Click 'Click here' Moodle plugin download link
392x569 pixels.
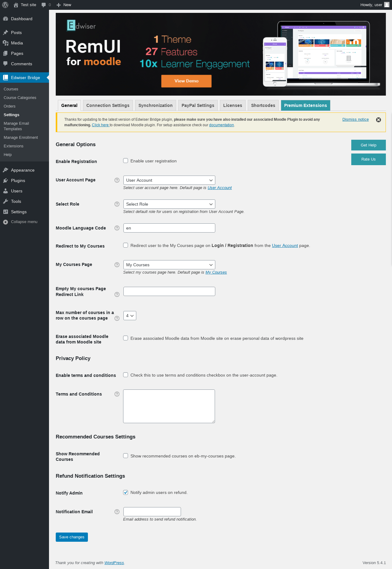[x=100, y=125]
